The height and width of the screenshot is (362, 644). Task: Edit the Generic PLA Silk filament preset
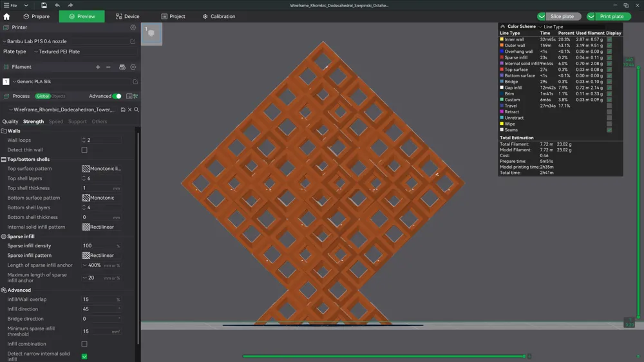(x=135, y=82)
